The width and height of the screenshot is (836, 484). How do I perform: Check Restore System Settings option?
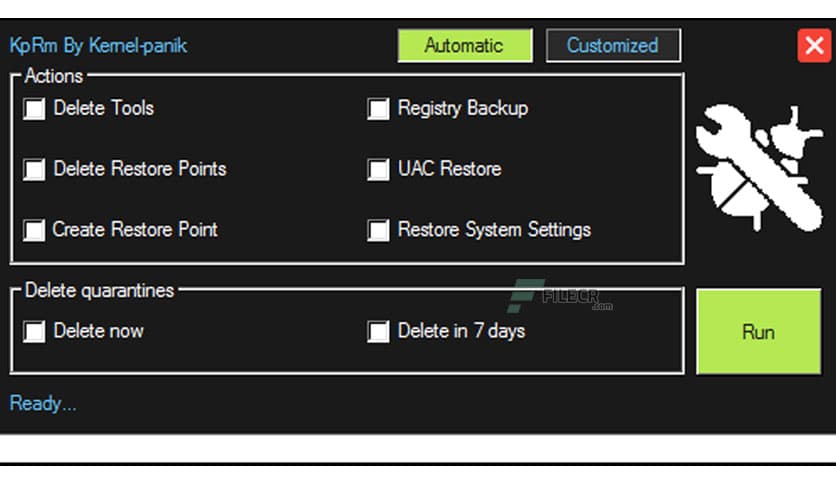pyautogui.click(x=378, y=231)
